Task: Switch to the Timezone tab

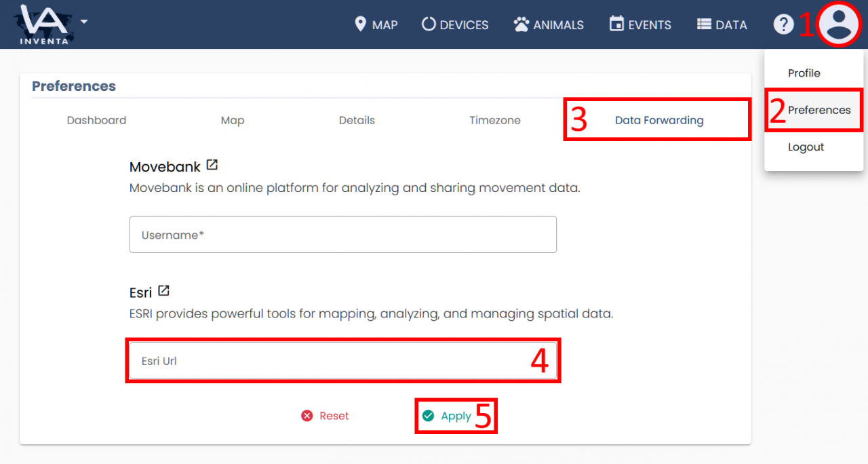Action: pyautogui.click(x=495, y=120)
